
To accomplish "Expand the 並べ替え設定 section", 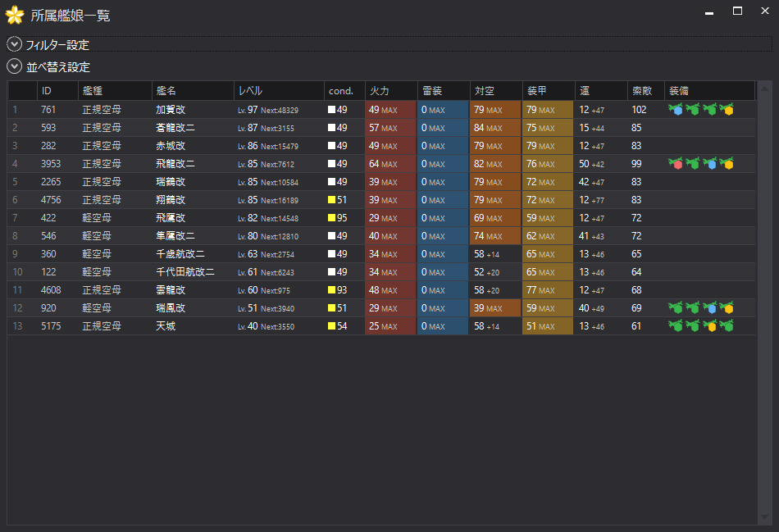I will pos(15,66).
